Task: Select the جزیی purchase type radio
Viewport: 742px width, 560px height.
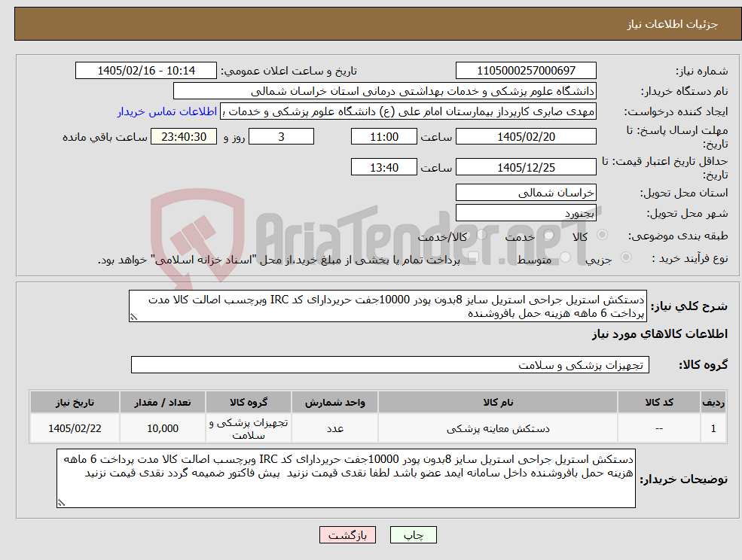Action: [625, 257]
